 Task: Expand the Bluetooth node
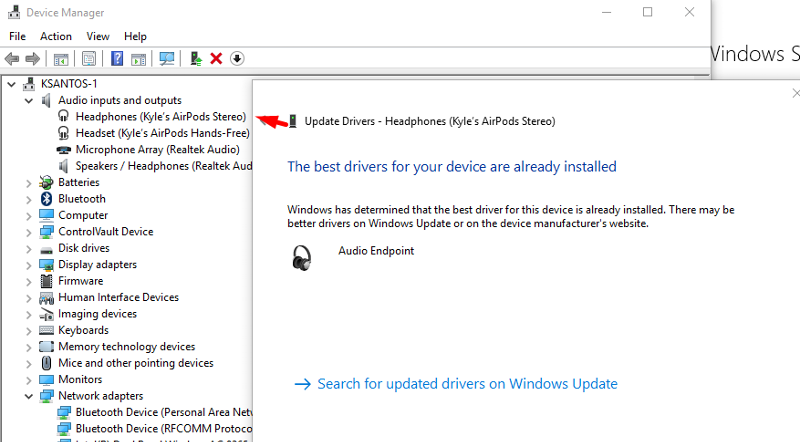(x=29, y=200)
